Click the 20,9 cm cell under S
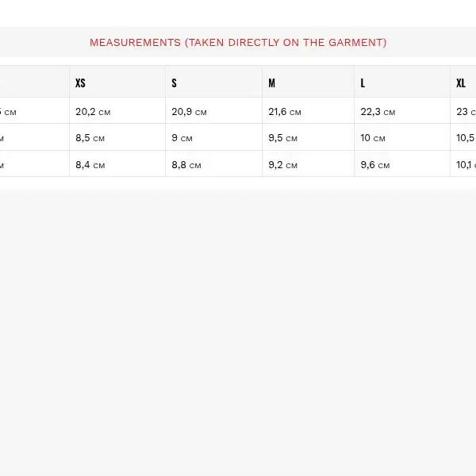476x476 pixels. click(189, 112)
